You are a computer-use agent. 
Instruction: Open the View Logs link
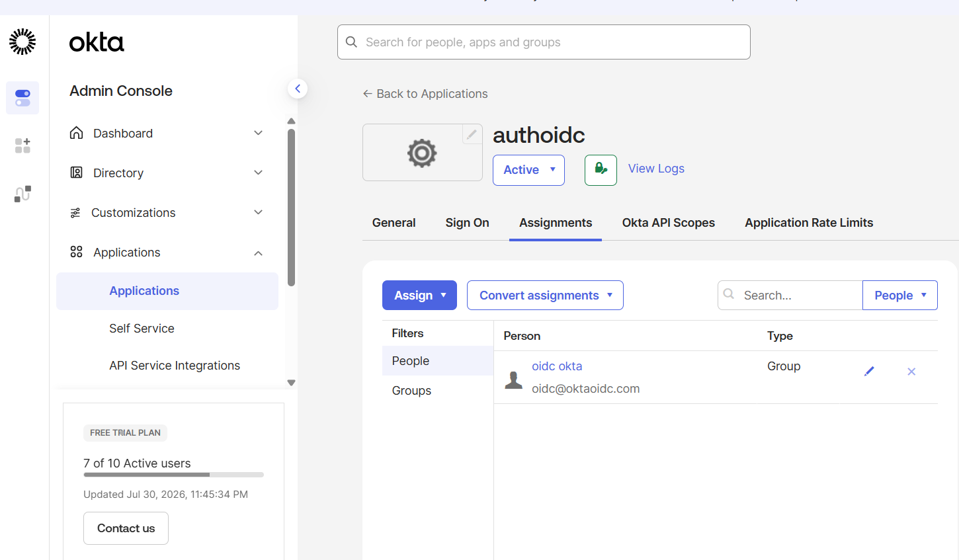[656, 169]
